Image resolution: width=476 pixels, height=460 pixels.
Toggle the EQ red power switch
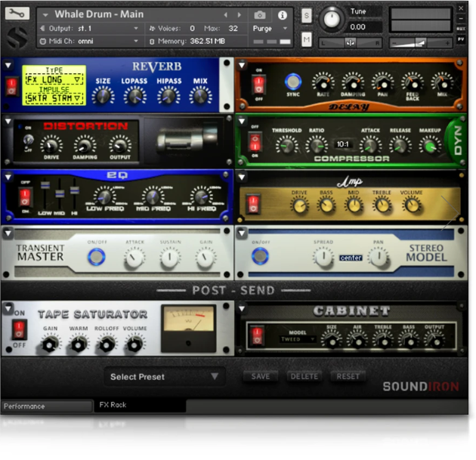[25, 197]
